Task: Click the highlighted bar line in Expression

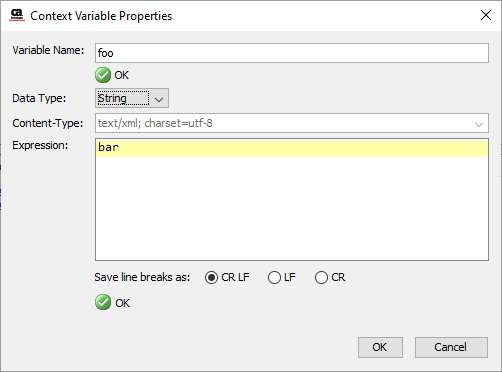Action: (292, 148)
